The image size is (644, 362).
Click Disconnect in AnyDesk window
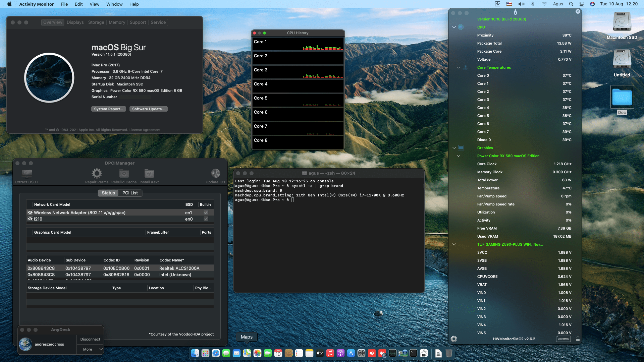[x=90, y=339]
